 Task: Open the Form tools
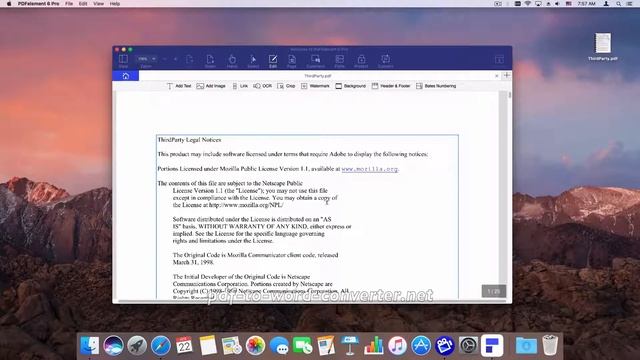[339, 61]
